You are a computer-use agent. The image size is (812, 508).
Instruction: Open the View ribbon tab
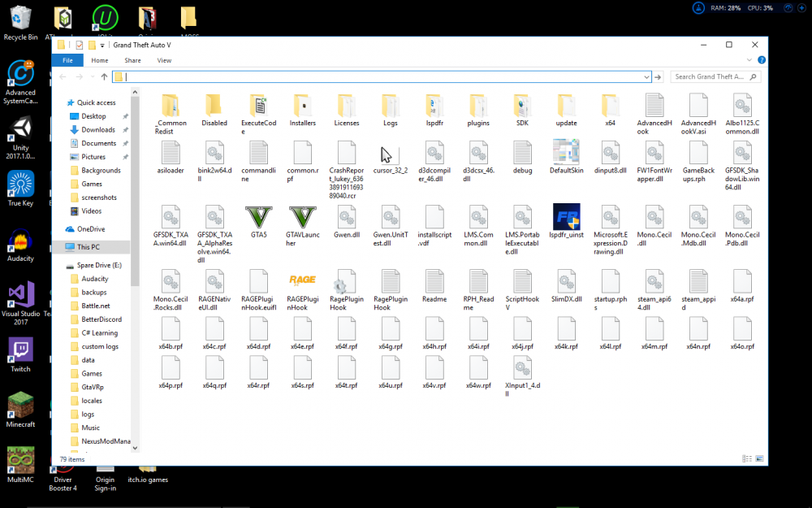(164, 60)
